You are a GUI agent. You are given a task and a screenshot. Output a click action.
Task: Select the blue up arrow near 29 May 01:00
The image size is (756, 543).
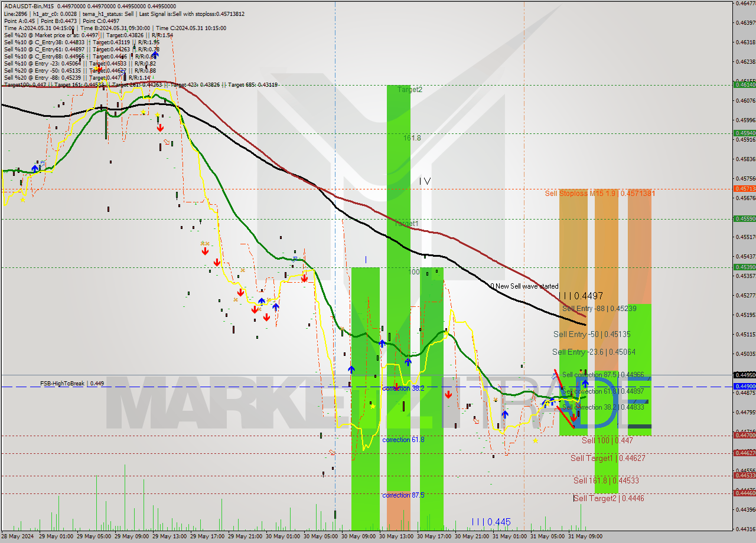[35, 168]
